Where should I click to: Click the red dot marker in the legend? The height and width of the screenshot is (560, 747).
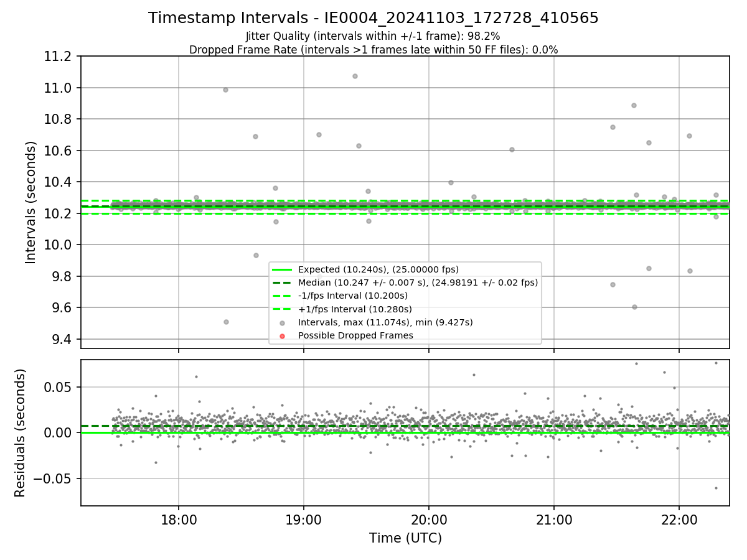click(282, 336)
